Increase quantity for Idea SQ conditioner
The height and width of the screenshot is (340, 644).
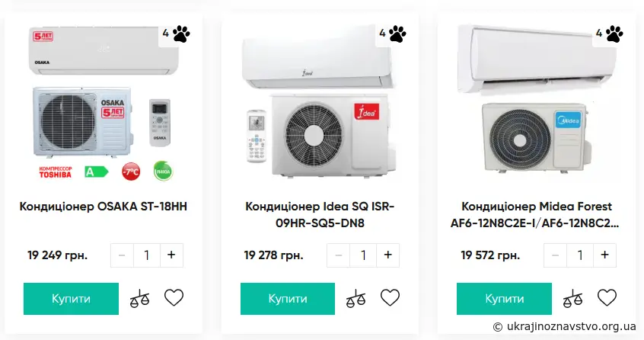(x=387, y=255)
